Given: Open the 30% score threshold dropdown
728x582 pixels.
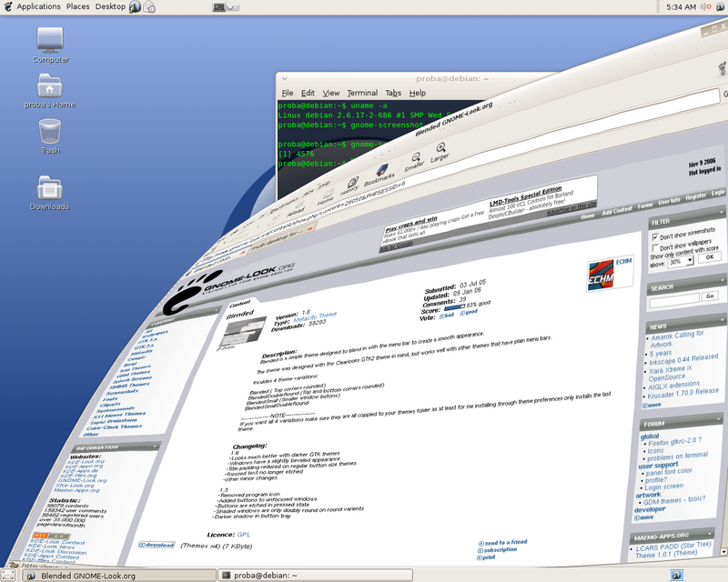Looking at the screenshot, I should [681, 262].
